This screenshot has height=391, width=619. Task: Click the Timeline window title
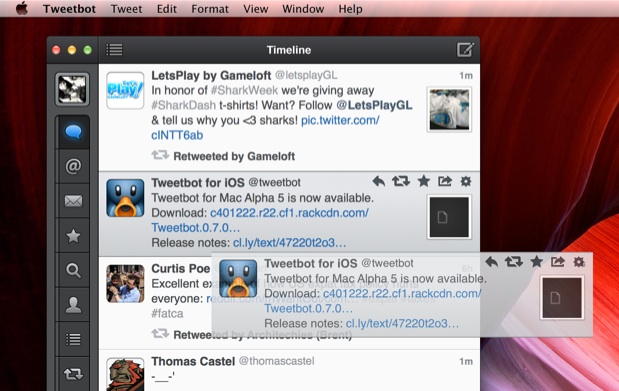coord(289,50)
